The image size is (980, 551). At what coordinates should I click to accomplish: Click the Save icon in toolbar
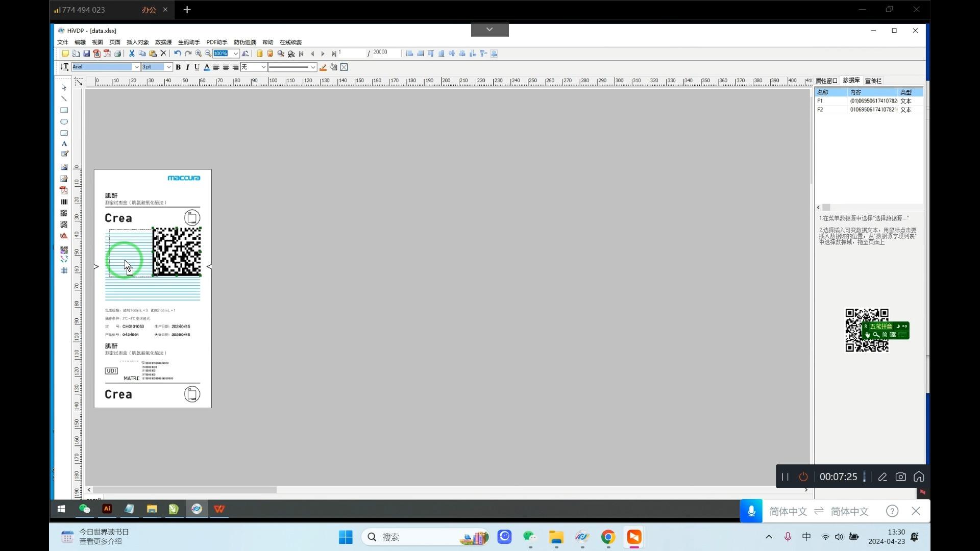coord(86,54)
